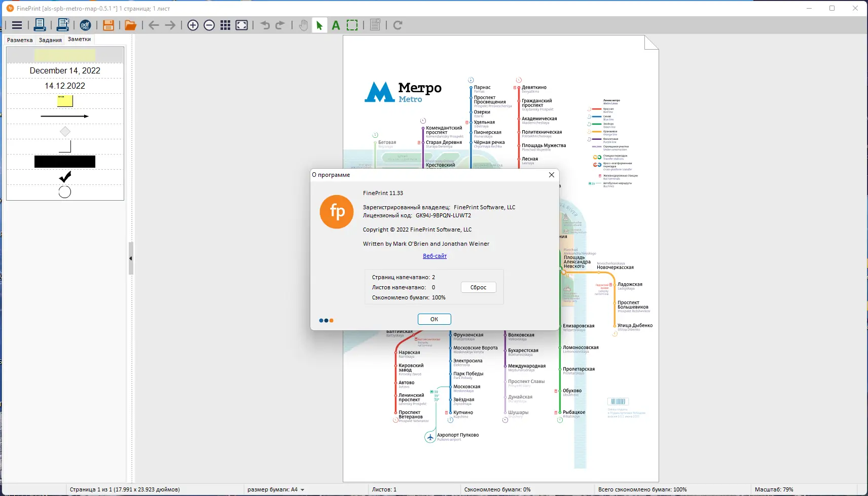Activate the green arrow pointer tool
The width and height of the screenshot is (868, 496).
coord(319,25)
